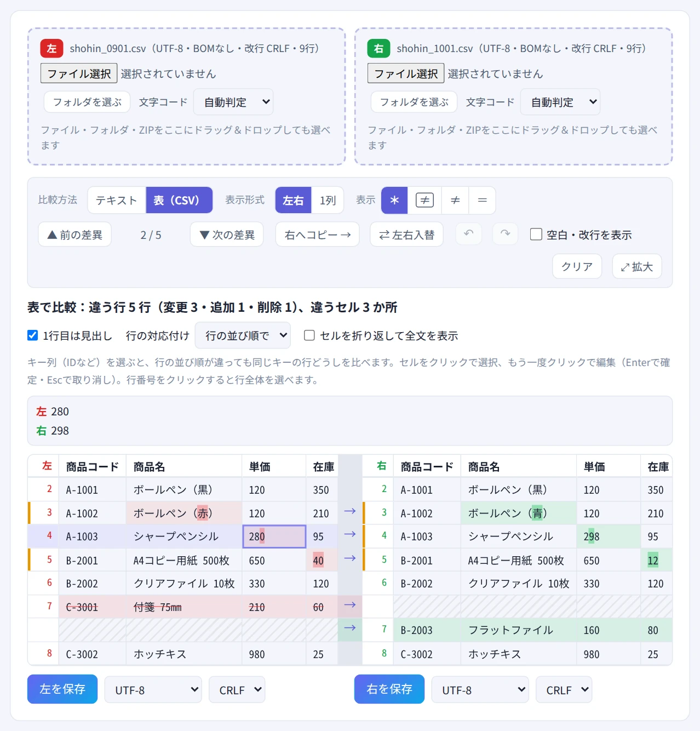Open left 文字コード 自動判定 dropdown
This screenshot has height=731, width=700.
(234, 102)
